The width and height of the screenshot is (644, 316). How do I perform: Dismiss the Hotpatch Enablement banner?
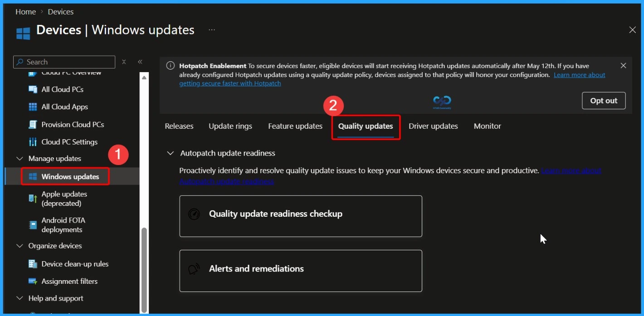coord(624,66)
